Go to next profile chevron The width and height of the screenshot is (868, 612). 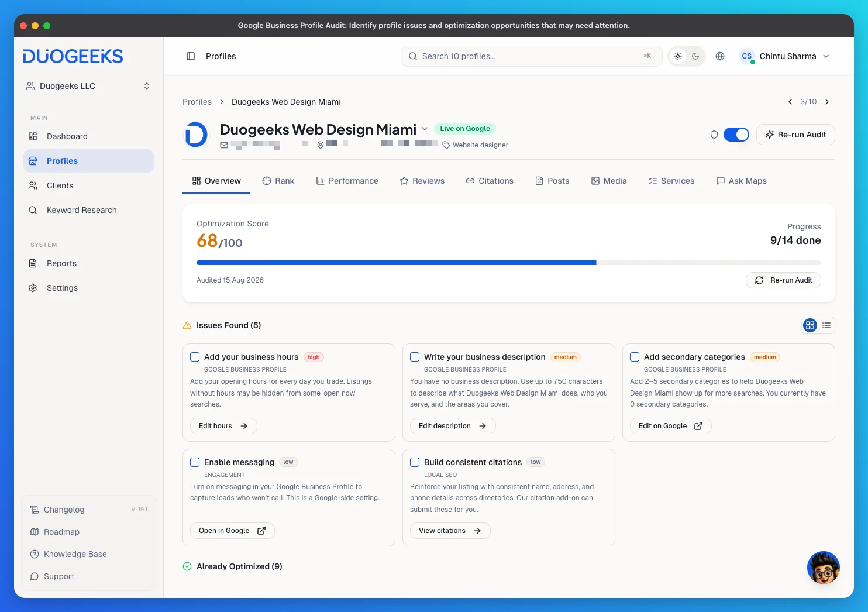pos(827,102)
